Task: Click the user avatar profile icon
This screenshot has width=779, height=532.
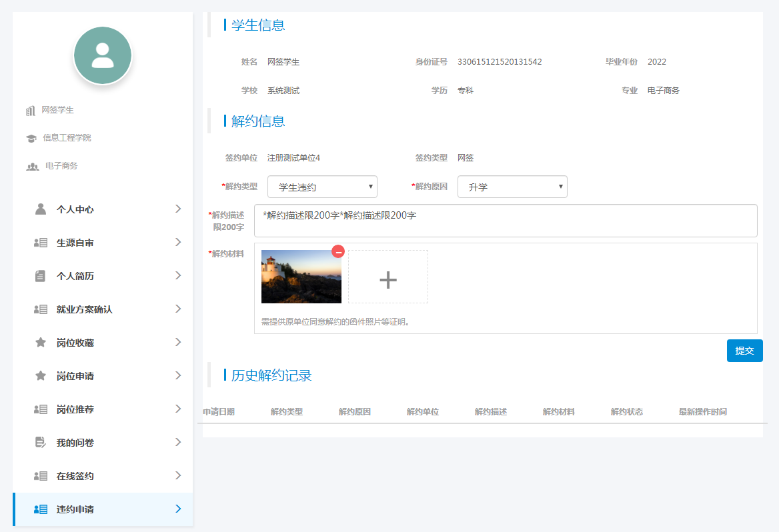Action: 102,55
